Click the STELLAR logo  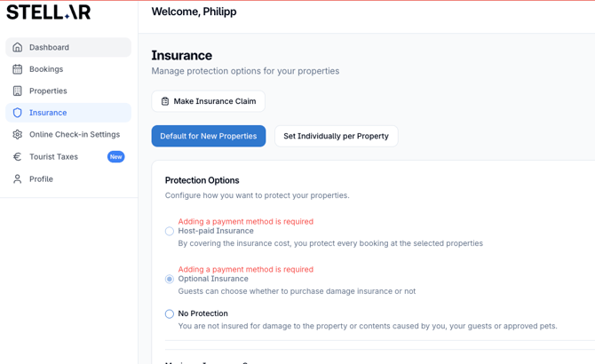tap(49, 12)
